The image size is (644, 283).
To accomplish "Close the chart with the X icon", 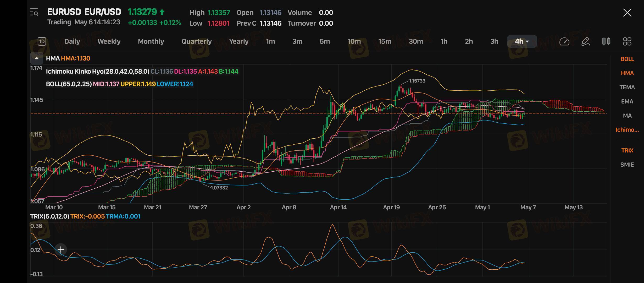I will 627,12.
